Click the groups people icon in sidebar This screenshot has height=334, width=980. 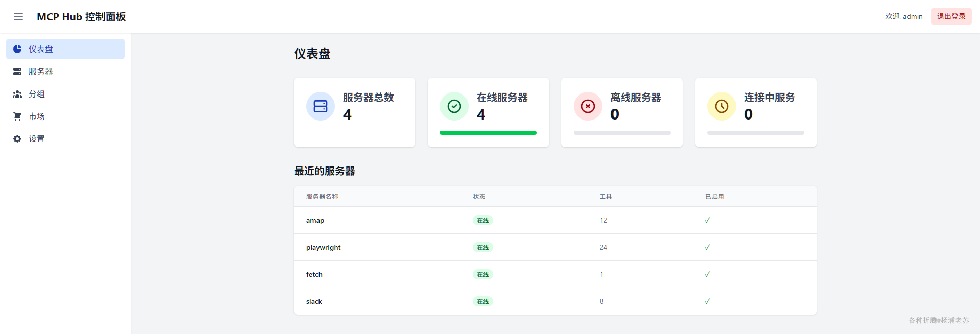tap(17, 94)
